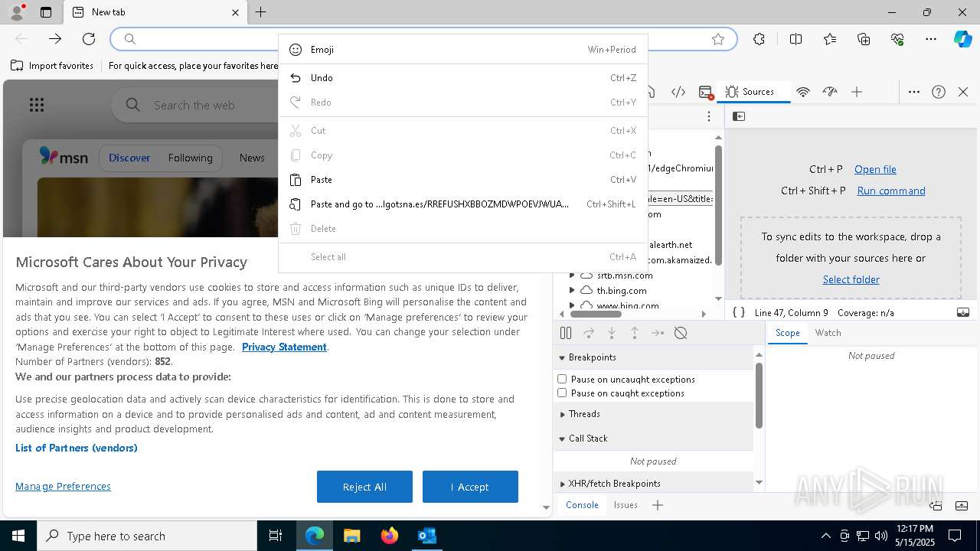Pause script execution button in debugger
The height and width of the screenshot is (551, 980).
coord(566,333)
